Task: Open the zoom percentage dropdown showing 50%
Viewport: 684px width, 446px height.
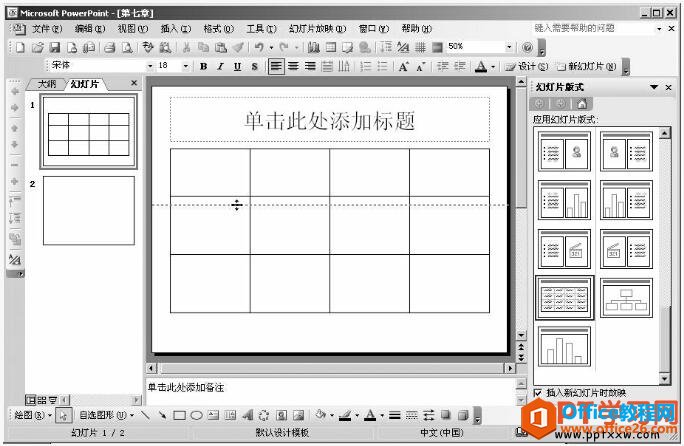Action: point(509,47)
